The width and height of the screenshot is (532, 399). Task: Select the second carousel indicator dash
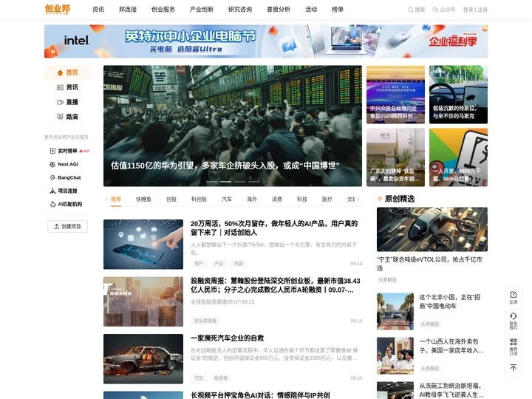[225, 182]
